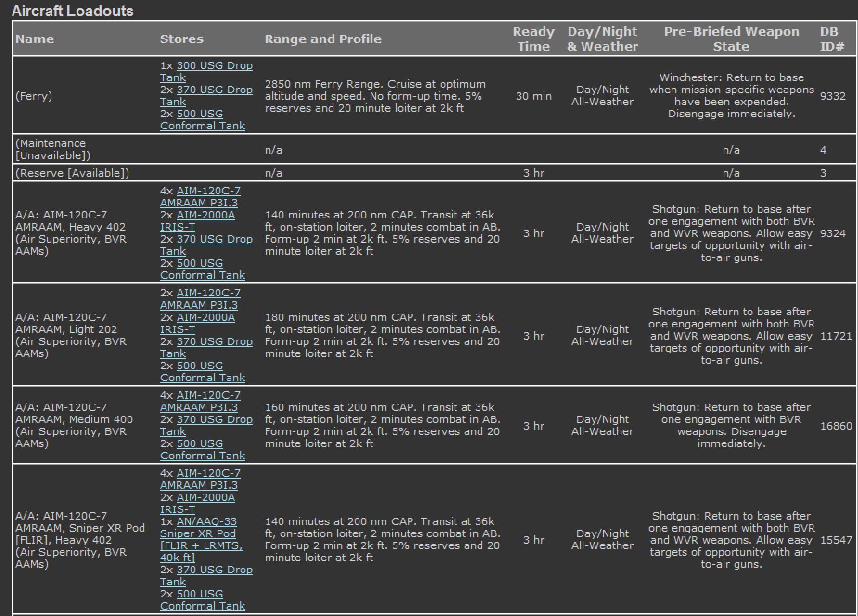
Task: Select the DB ID 16860 cell
Action: [x=836, y=426]
